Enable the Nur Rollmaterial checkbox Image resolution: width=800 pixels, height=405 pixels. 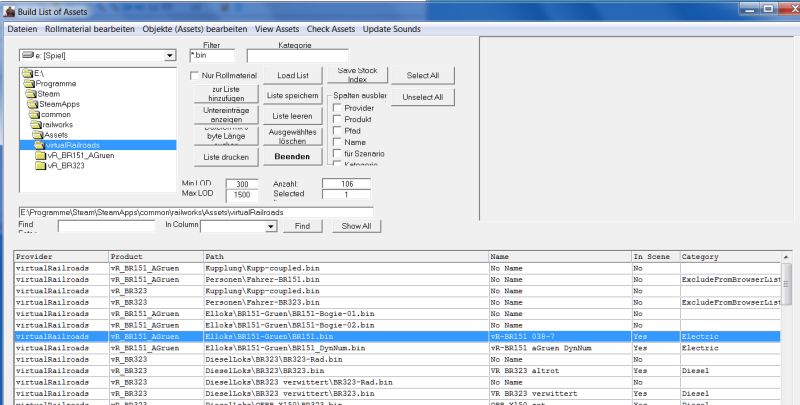(x=196, y=76)
